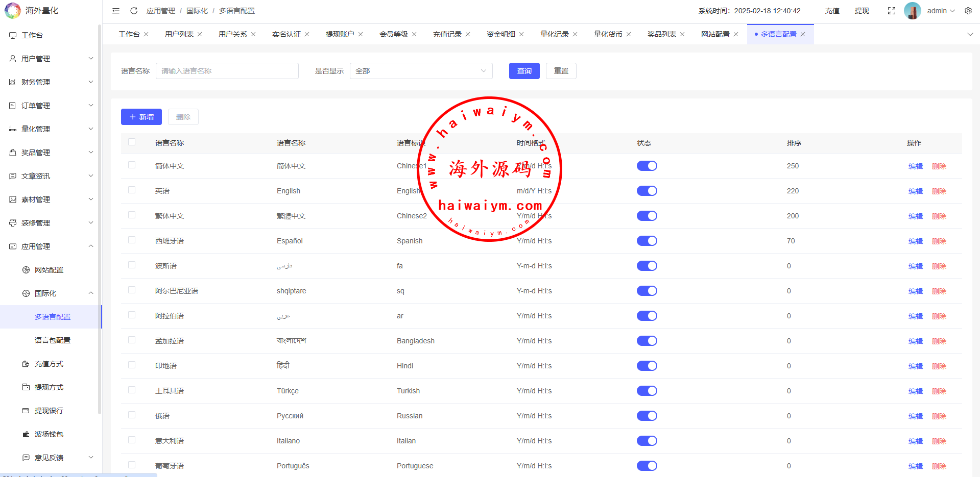Click the 工作台 monitor icon in sidebar
Viewport: 980px width, 477px height.
click(13, 35)
